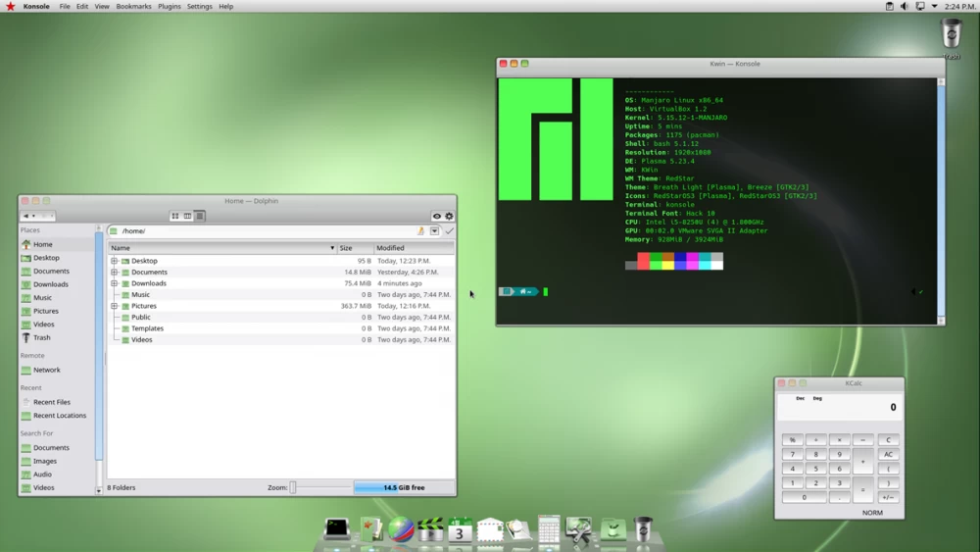Click the Size column header

point(355,247)
